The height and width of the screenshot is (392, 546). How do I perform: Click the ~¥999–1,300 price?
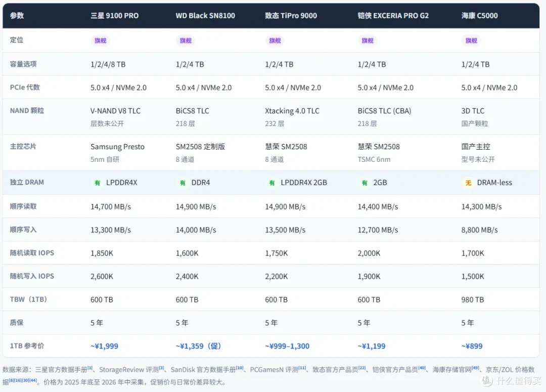[x=287, y=346]
